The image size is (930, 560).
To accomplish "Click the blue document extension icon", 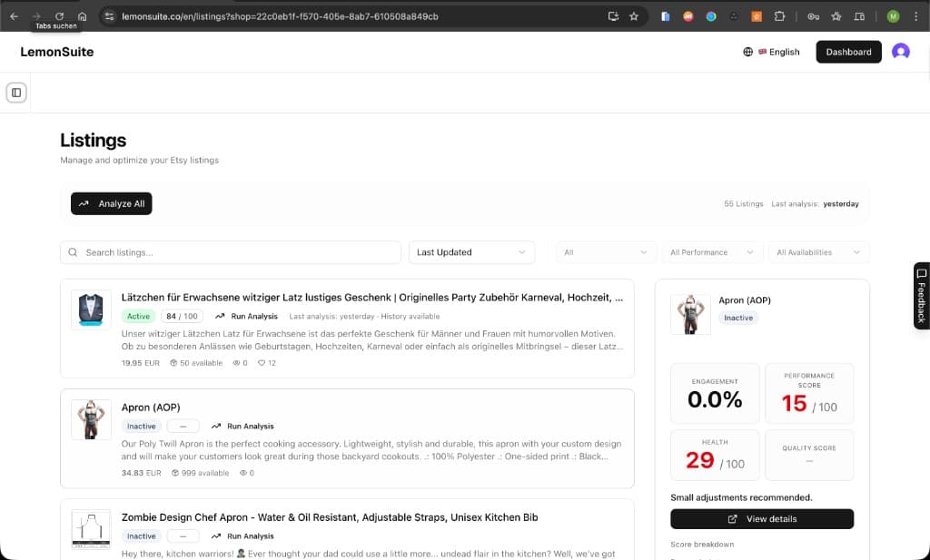I will (665, 16).
